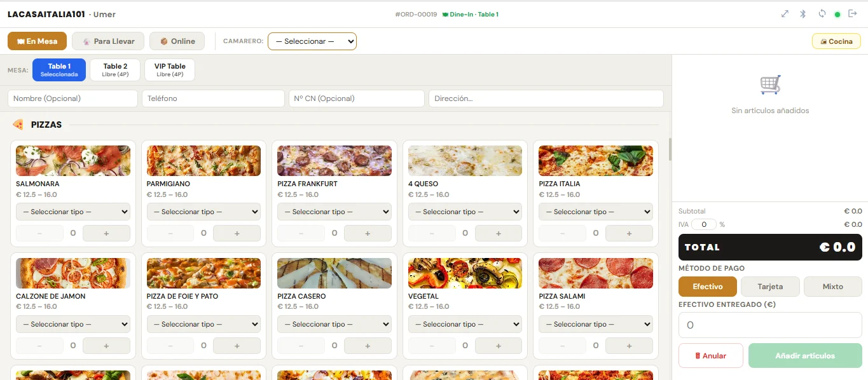This screenshot has height=380, width=868.
Task: Focus the Dirección field
Action: click(546, 98)
